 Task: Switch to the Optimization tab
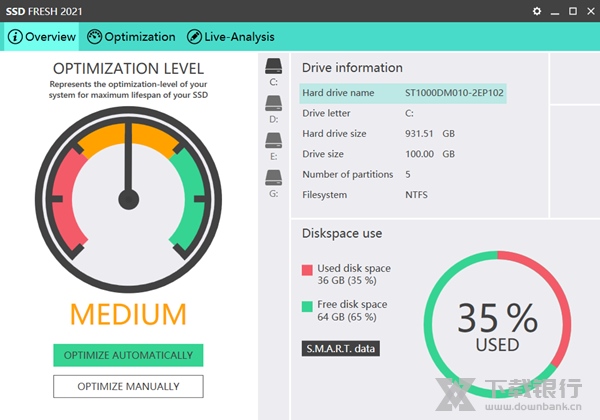139,37
